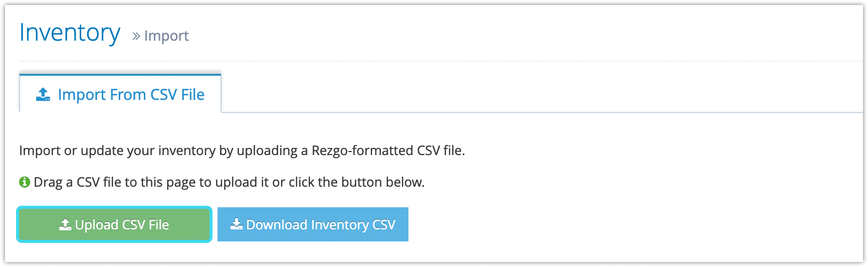Click the 'Import or update your inventory' description
The image size is (868, 267).
[242, 151]
